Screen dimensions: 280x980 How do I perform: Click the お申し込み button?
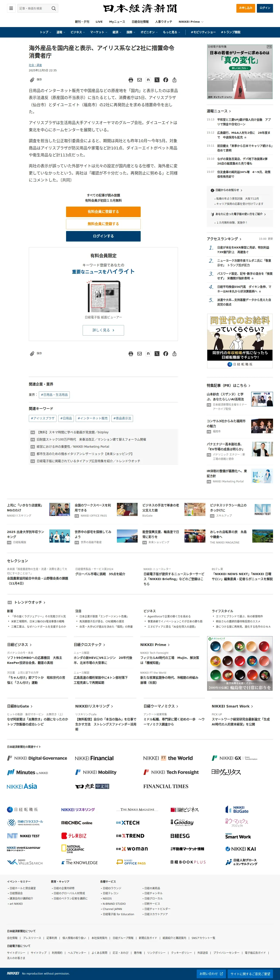click(246, 8)
